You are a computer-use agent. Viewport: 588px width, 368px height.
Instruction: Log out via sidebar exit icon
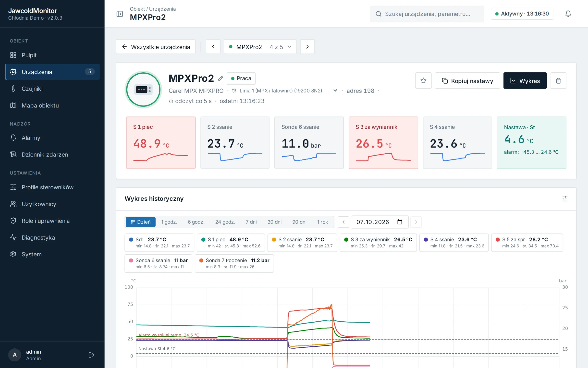[x=91, y=355]
